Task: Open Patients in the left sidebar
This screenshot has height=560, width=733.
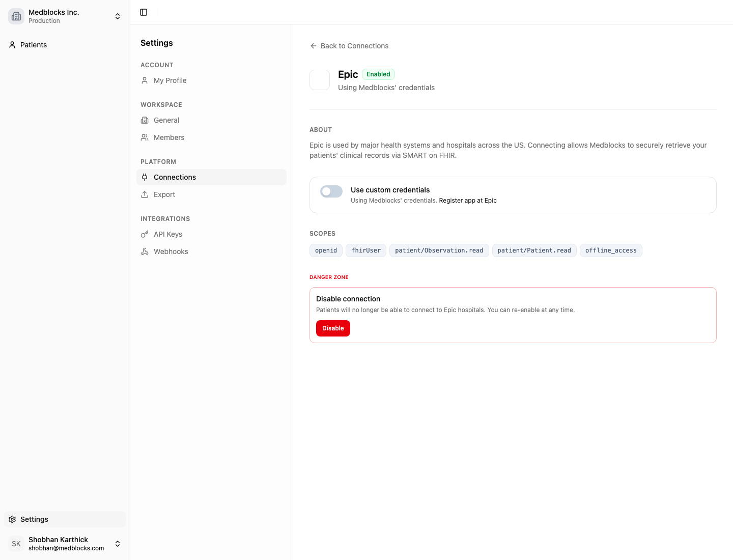Action: (x=65, y=45)
